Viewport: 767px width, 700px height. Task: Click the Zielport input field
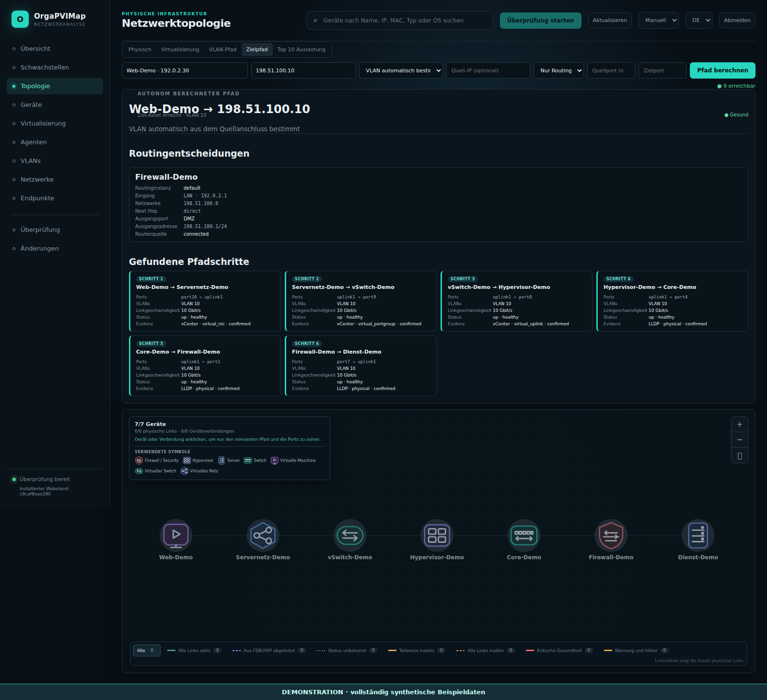(x=662, y=70)
